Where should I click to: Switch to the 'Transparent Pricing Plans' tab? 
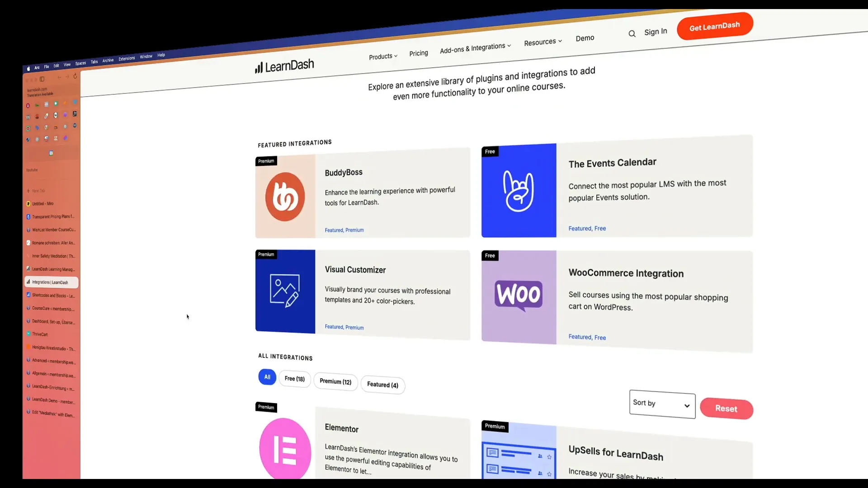click(51, 216)
